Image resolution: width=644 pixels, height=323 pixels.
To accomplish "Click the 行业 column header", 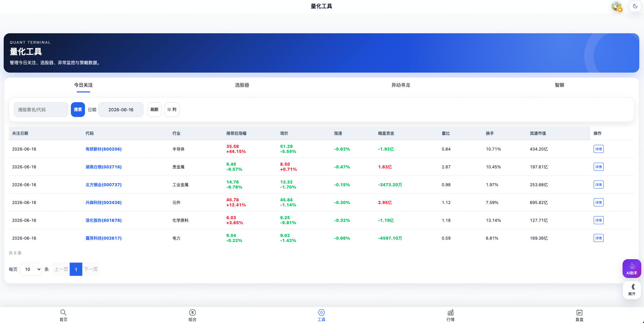I will tap(176, 133).
